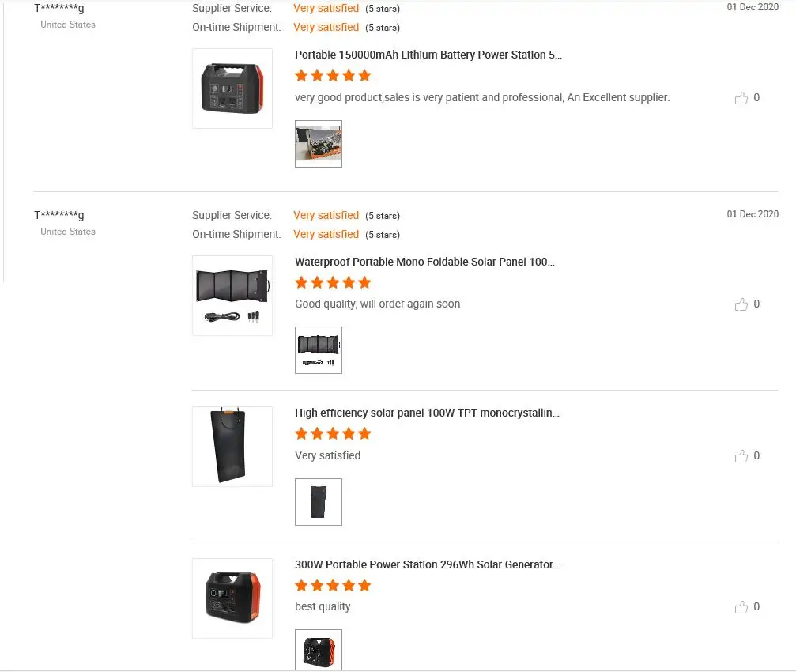796x672 pixels.
Task: Enlarge review photo under 'Very satisfied' comment
Action: tap(319, 502)
